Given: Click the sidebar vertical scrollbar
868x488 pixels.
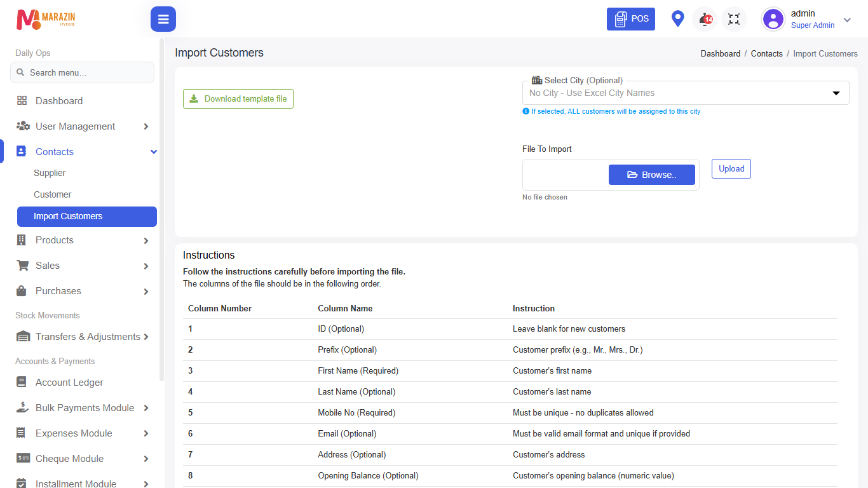Looking at the screenshot, I should (x=161, y=210).
